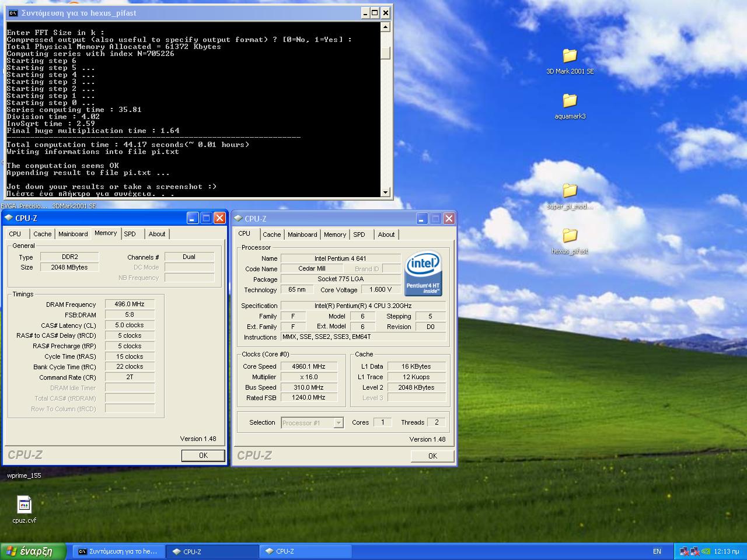Click the EN language indicator

[x=657, y=551]
